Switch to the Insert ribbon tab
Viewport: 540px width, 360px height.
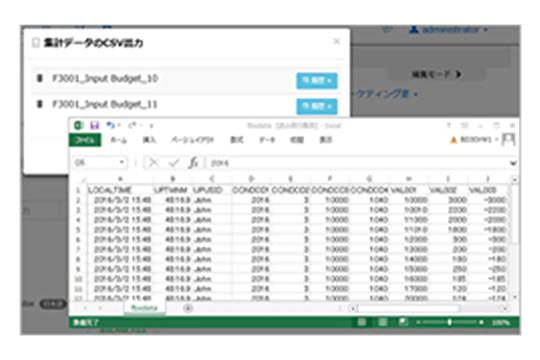[x=149, y=140]
